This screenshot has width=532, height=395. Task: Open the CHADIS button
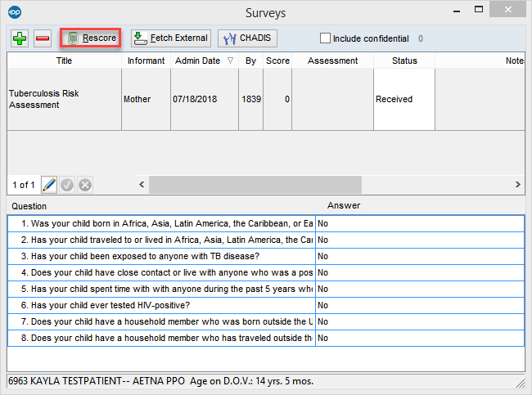pos(246,38)
